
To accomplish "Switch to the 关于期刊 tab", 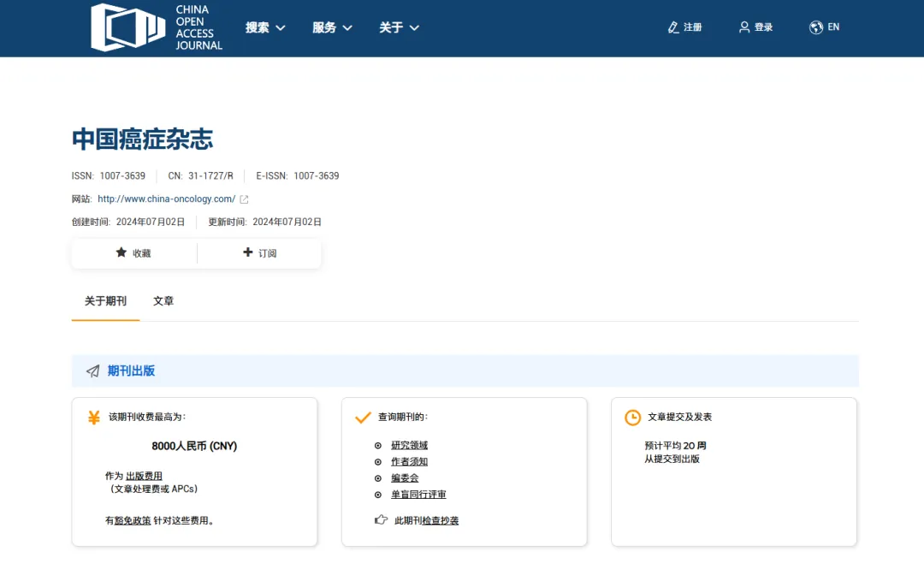I will click(105, 301).
